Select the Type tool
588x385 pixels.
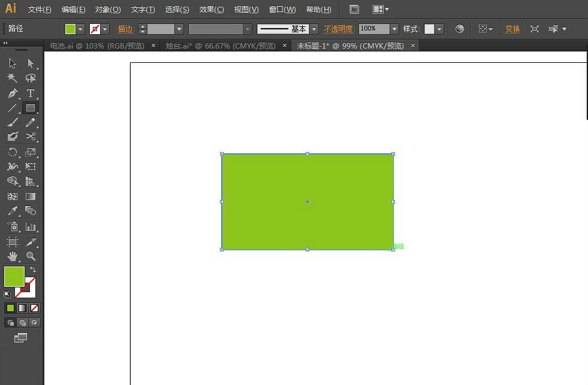click(x=30, y=93)
